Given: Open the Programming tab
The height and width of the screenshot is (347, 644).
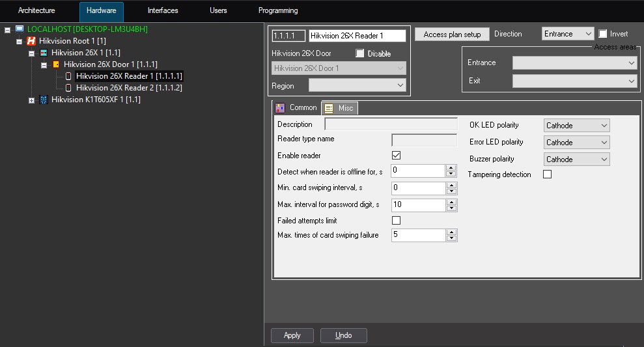Looking at the screenshot, I should click(278, 11).
